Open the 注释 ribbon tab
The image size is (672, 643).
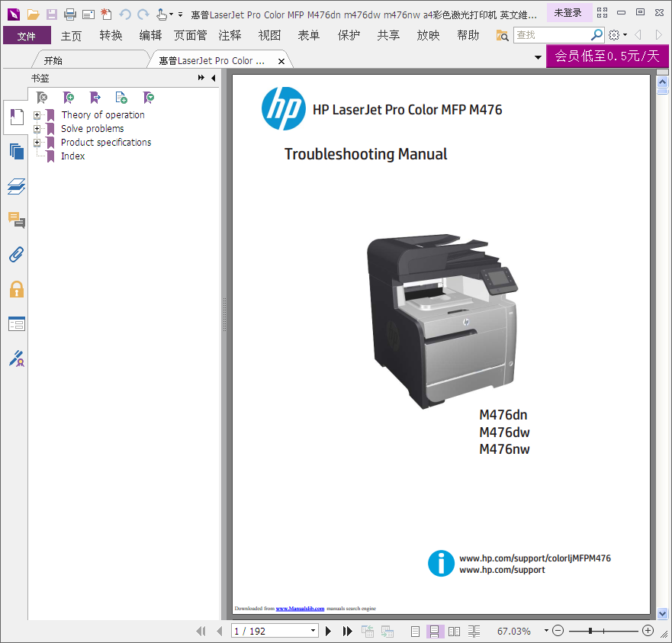click(230, 35)
